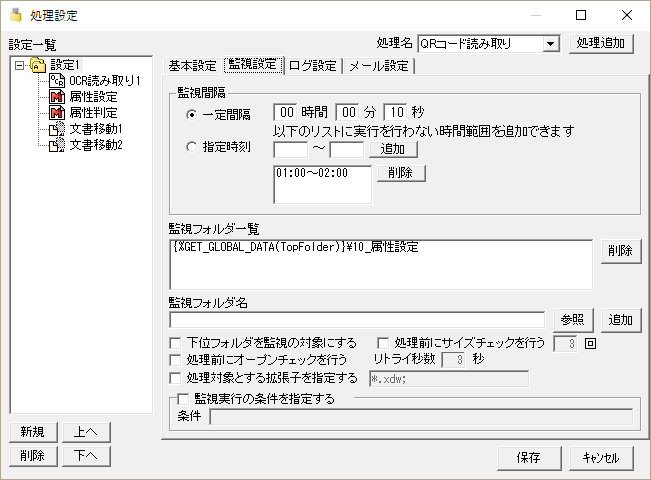The width and height of the screenshot is (651, 480).
Task: Switch to the メール設定 tab
Action: click(379, 66)
